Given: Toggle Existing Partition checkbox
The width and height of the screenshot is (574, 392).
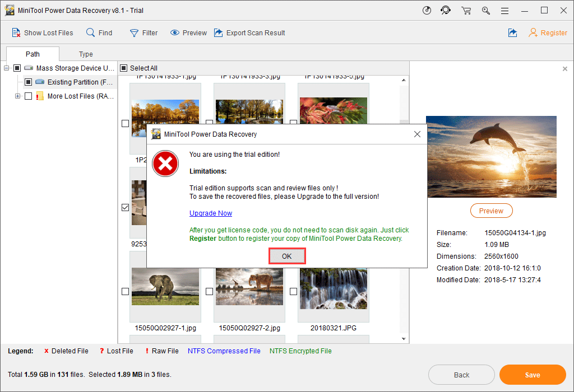Looking at the screenshot, I should [x=28, y=82].
